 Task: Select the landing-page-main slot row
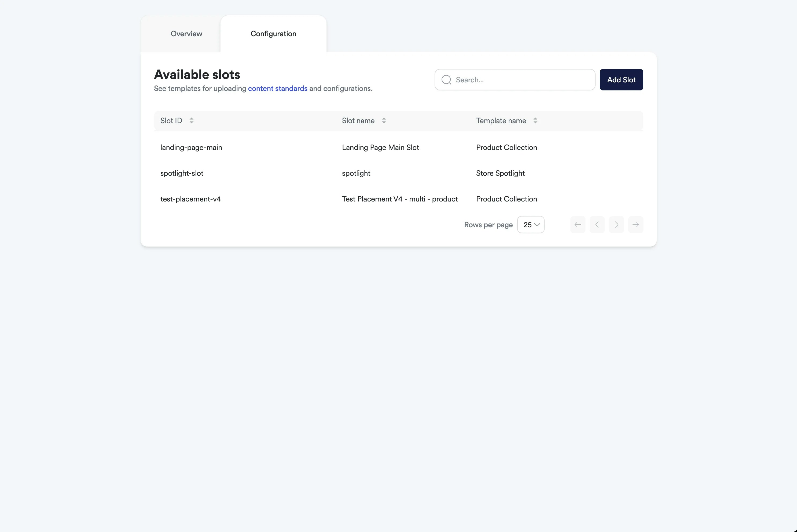click(x=191, y=147)
